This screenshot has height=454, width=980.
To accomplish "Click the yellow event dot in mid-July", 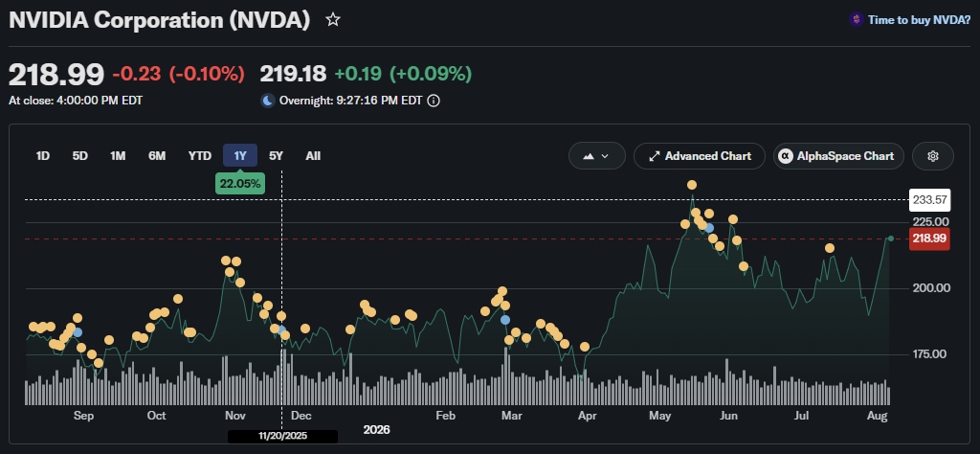I will click(830, 248).
